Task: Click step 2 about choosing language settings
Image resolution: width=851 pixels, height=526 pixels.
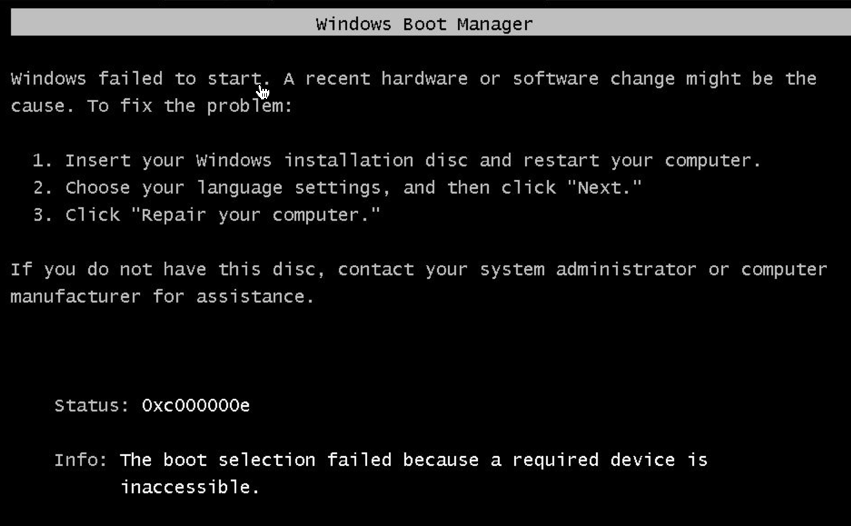Action: 337,188
